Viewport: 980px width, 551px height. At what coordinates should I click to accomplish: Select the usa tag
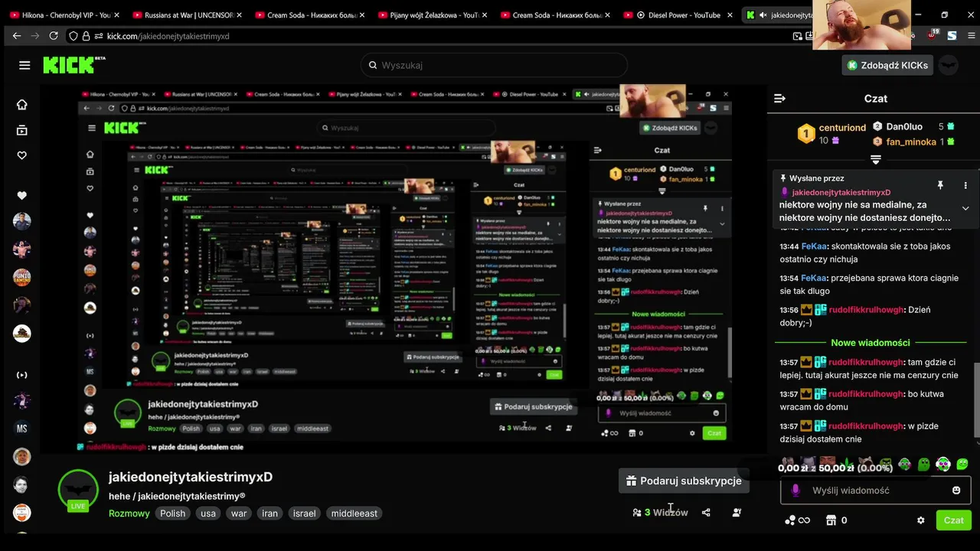tap(208, 514)
